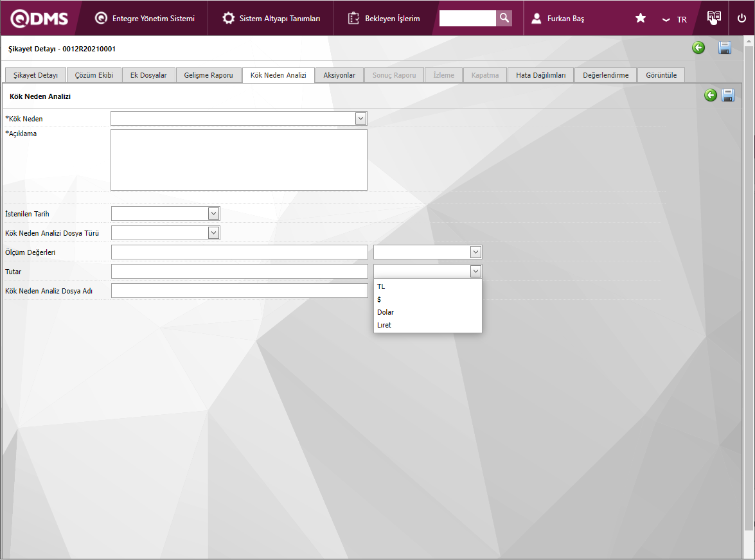The image size is (755, 560).
Task: Open the help book icon
Action: pyautogui.click(x=714, y=18)
